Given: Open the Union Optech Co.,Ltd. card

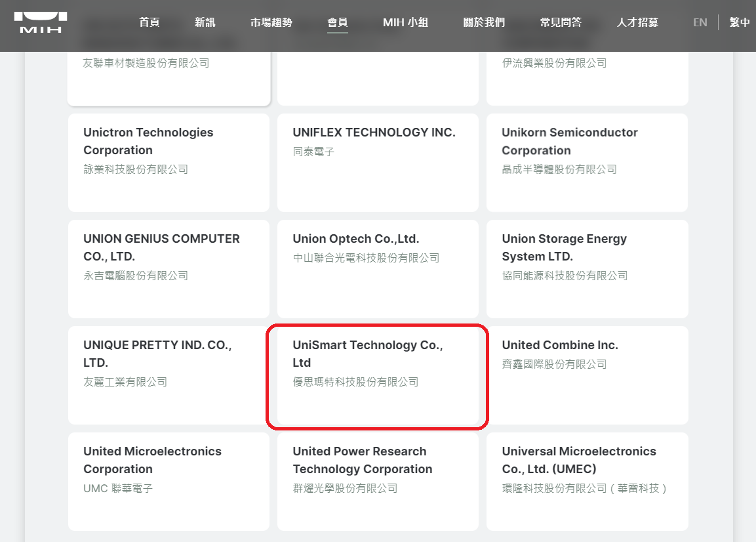Looking at the screenshot, I should pos(378,269).
